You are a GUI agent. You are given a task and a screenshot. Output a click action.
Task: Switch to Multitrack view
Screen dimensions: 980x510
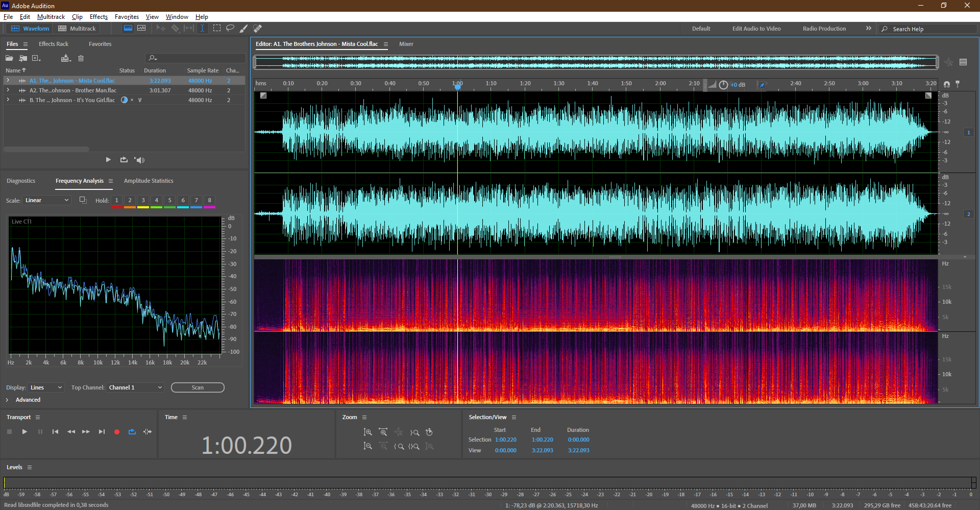(x=77, y=29)
